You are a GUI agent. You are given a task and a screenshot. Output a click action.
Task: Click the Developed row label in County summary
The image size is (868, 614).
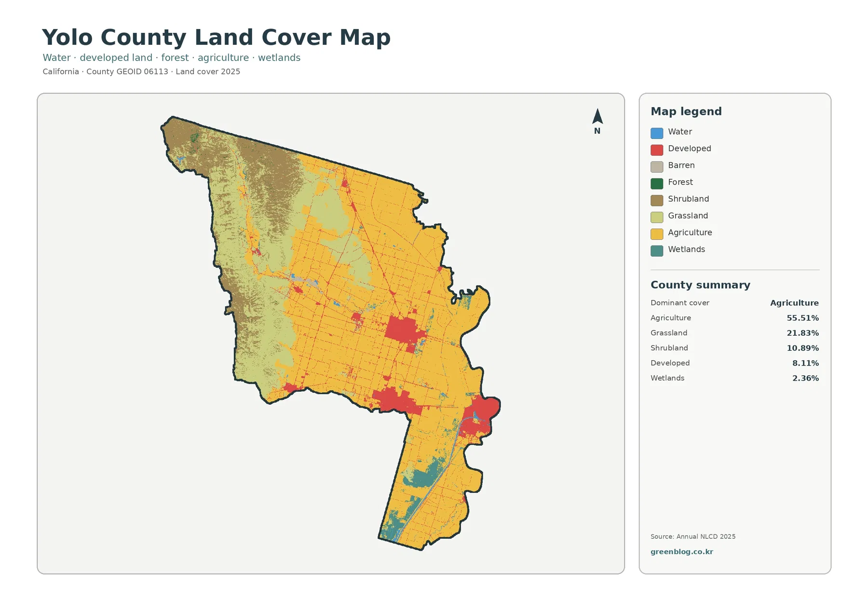tap(670, 363)
